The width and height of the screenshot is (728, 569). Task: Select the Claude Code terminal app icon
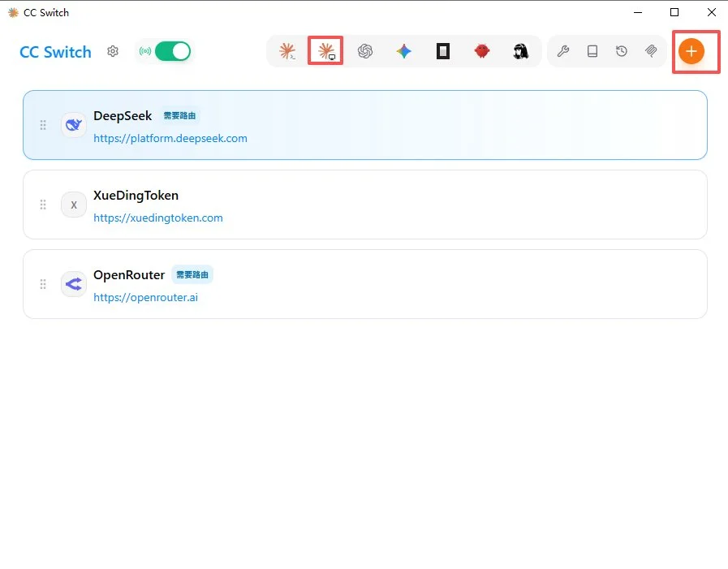[x=287, y=51]
